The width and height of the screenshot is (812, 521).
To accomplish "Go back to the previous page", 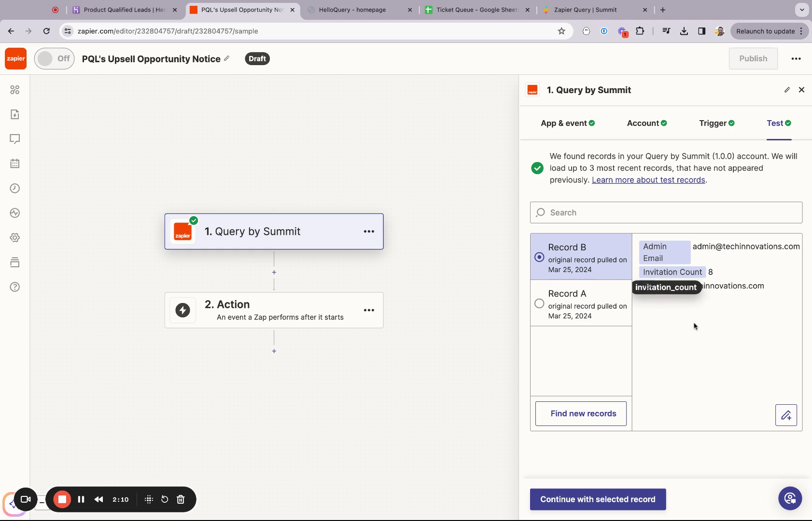I will (11, 31).
